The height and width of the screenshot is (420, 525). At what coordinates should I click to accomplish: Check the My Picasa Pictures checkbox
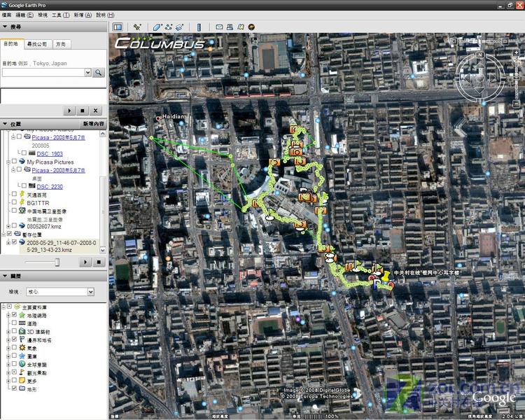click(x=15, y=161)
